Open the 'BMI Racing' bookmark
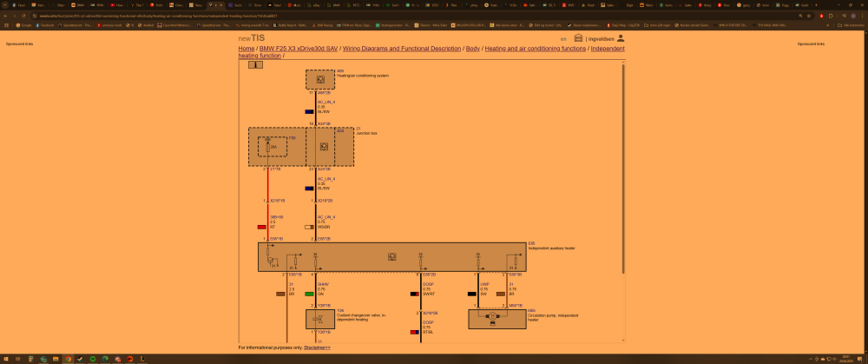868x364 pixels. coord(322,25)
